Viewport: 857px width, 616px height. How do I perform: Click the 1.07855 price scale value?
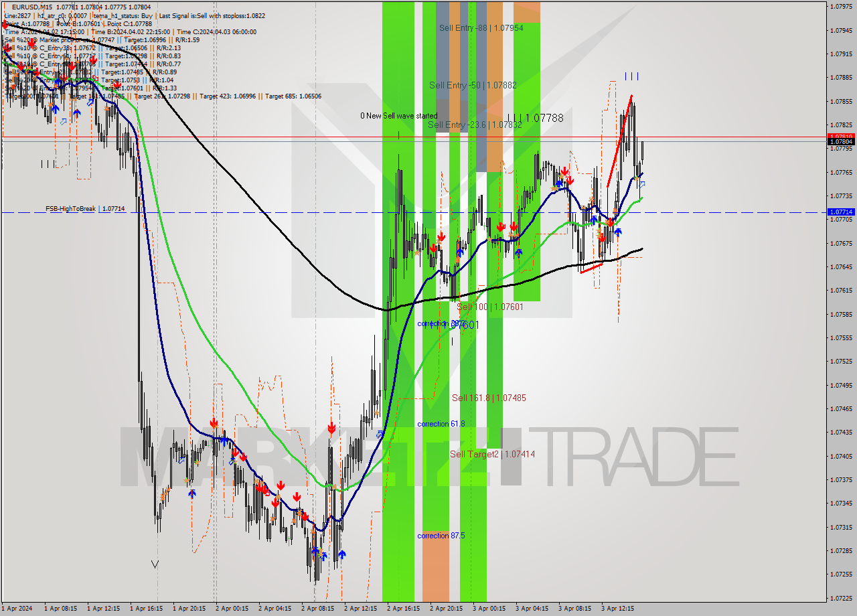[841, 101]
